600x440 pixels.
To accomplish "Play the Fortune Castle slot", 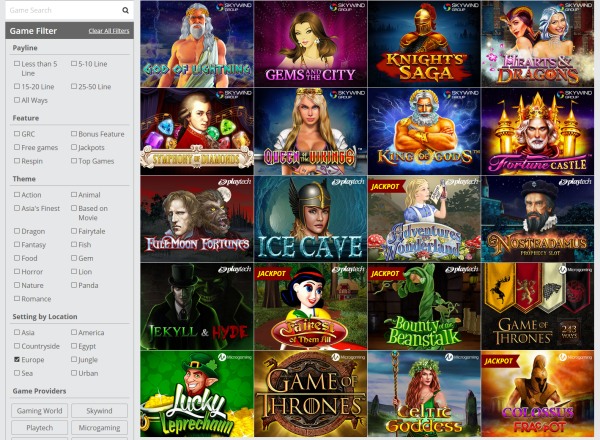I will pos(538,131).
